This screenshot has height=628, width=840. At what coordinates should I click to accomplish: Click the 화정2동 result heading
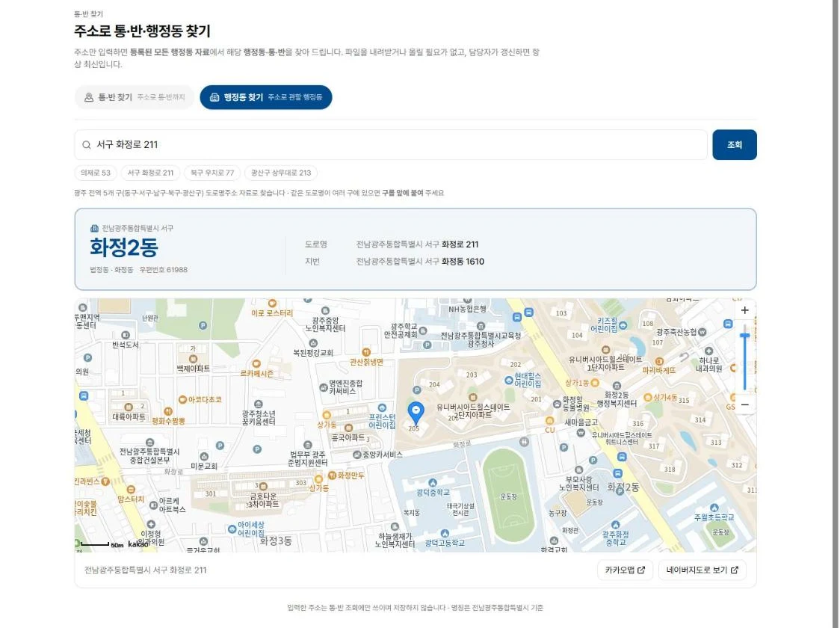(x=124, y=247)
